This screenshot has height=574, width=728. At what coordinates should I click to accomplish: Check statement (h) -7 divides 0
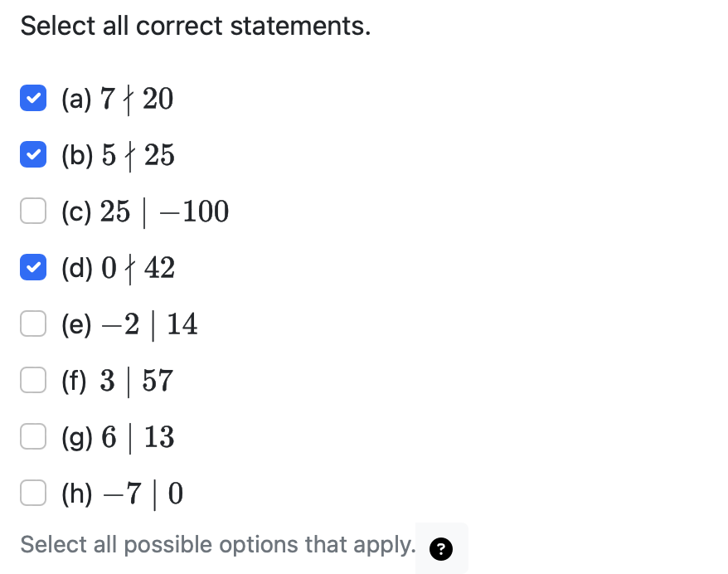coord(33,493)
